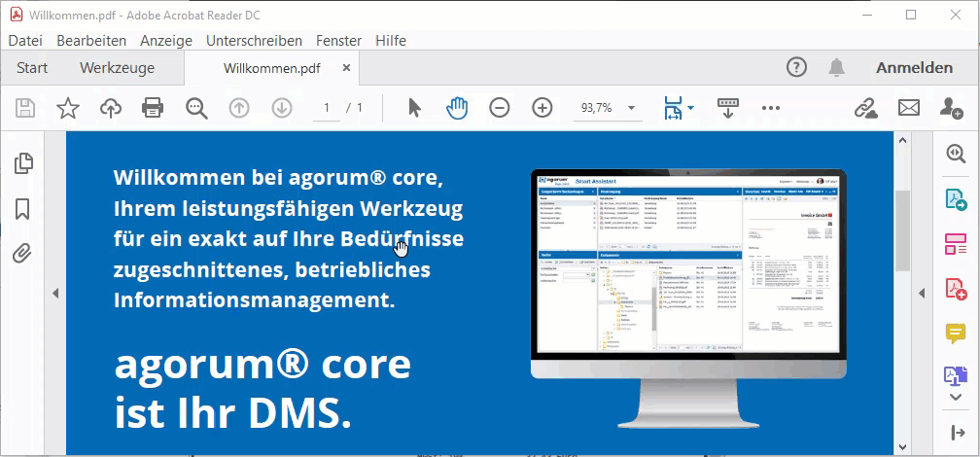Switch to the Start tab

click(x=32, y=68)
